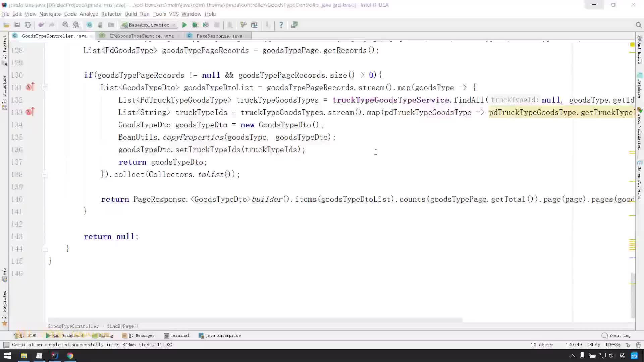Click GoodsTypeController breadcrumb
This screenshot has width=644, height=362.
click(x=73, y=326)
